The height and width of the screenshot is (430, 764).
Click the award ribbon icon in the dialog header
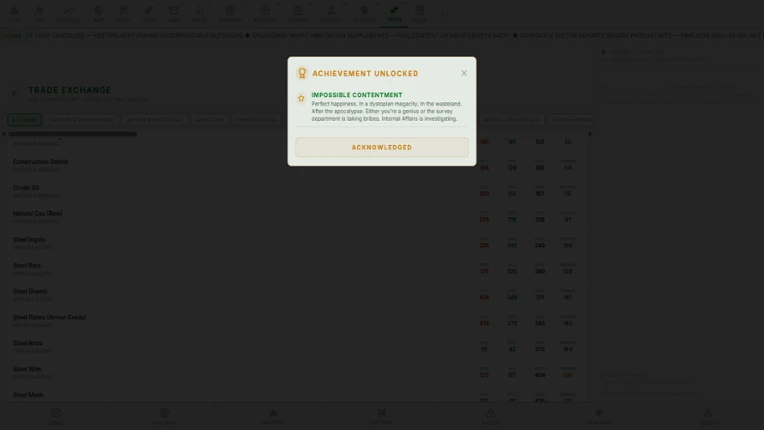tap(302, 73)
